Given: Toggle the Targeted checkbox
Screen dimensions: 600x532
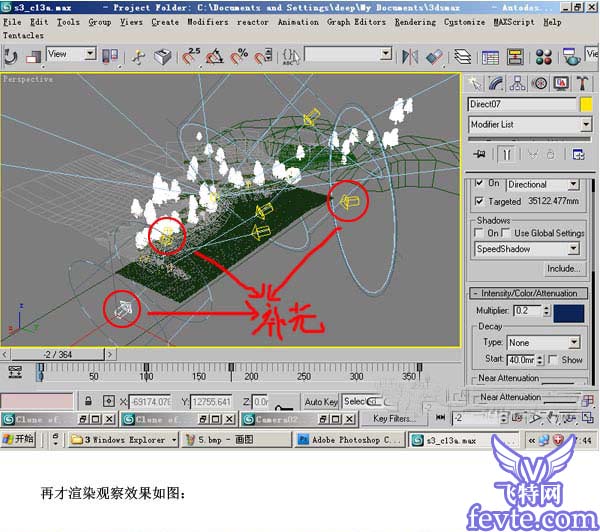Looking at the screenshot, I should coord(479,201).
